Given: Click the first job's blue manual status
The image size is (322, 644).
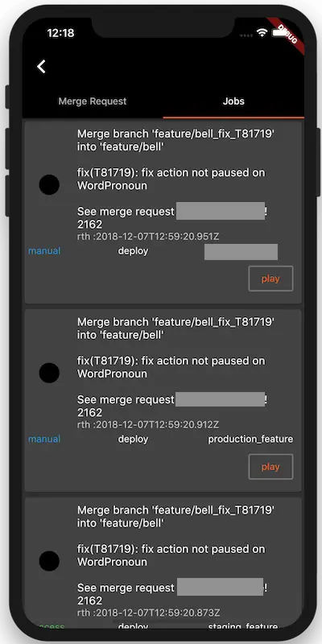Looking at the screenshot, I should (x=44, y=251).
